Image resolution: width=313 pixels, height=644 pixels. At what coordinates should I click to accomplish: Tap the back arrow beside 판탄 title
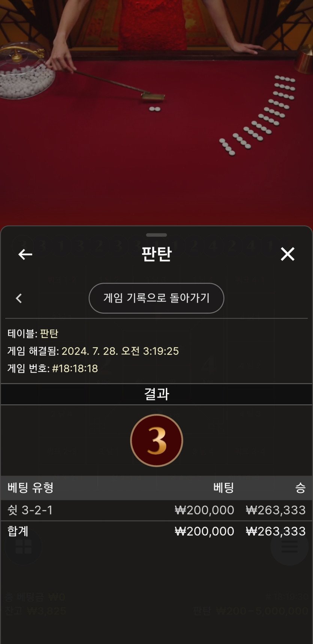pos(25,254)
